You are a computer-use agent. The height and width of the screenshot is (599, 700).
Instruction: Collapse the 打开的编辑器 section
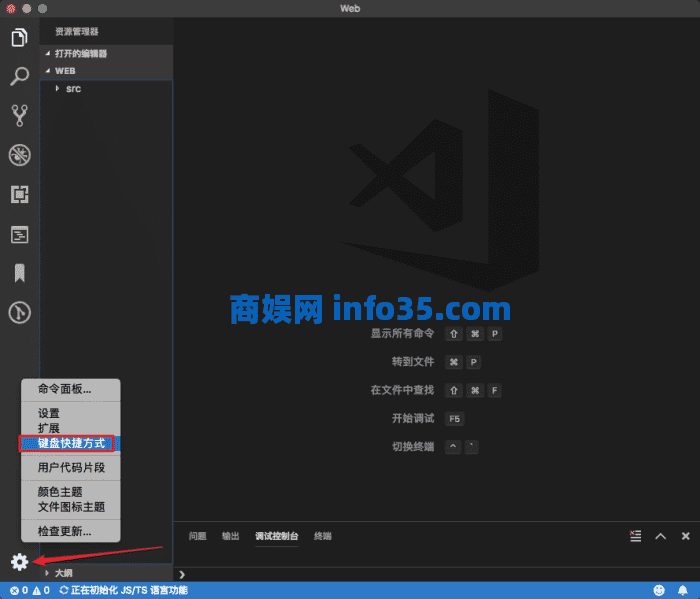[x=106, y=54]
